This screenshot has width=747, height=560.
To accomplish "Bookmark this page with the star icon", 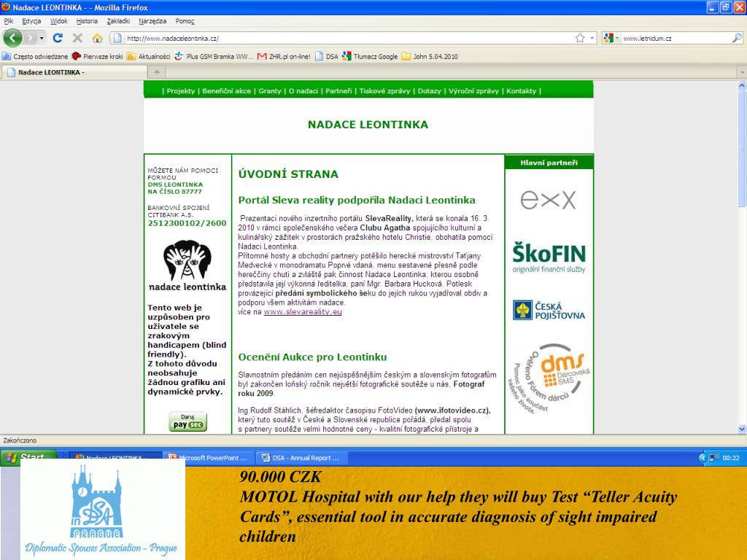I will tap(580, 38).
